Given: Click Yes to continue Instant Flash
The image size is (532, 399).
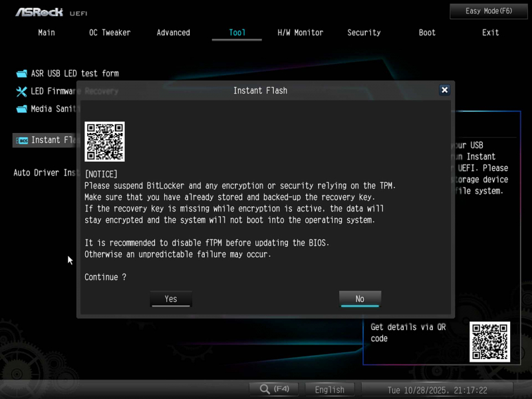Looking at the screenshot, I should pos(171,299).
